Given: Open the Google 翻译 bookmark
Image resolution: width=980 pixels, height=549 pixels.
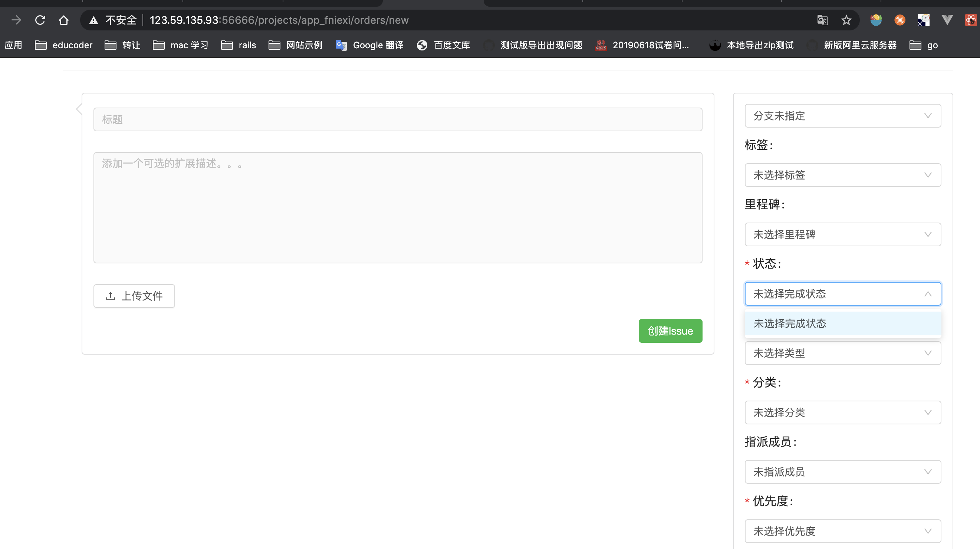Looking at the screenshot, I should (x=369, y=45).
